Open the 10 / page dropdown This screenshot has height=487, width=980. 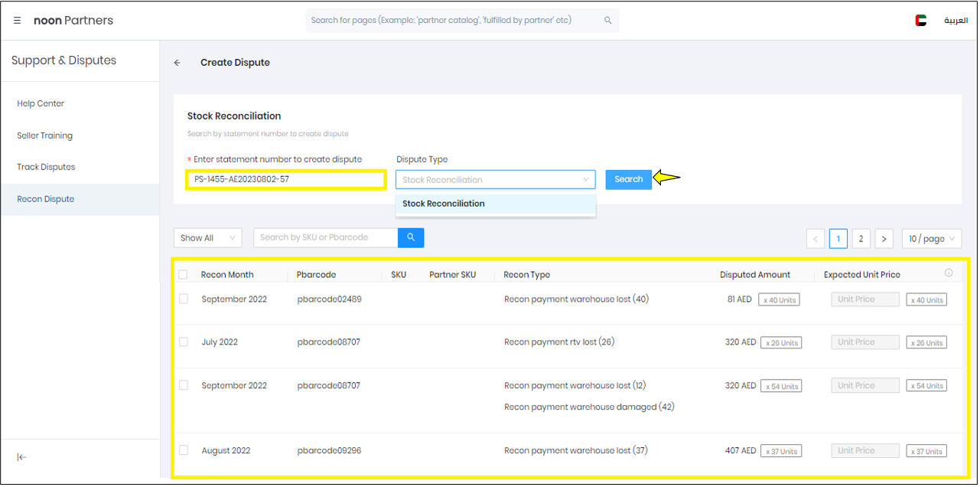(931, 238)
